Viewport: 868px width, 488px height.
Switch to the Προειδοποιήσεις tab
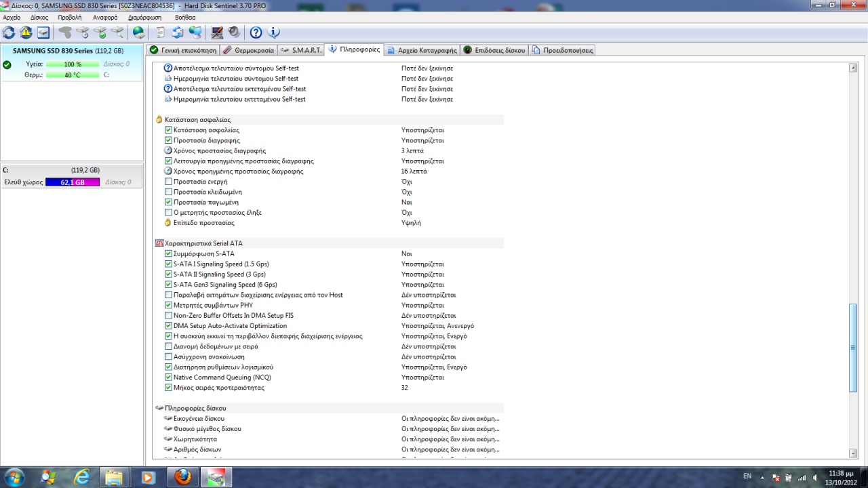(563, 50)
